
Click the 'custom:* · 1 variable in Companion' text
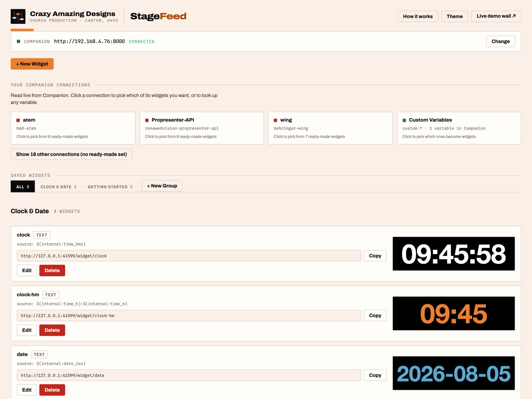444,128
